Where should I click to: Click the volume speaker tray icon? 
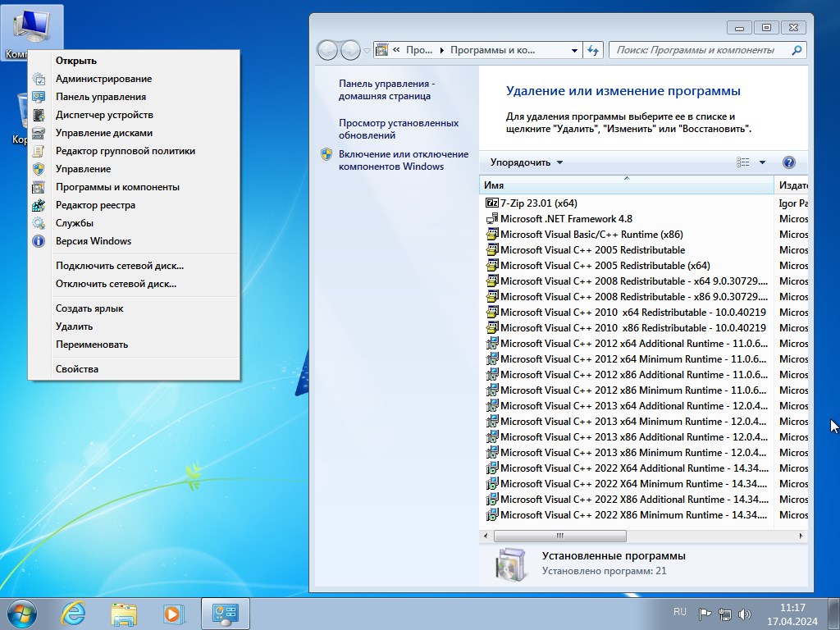tap(745, 614)
